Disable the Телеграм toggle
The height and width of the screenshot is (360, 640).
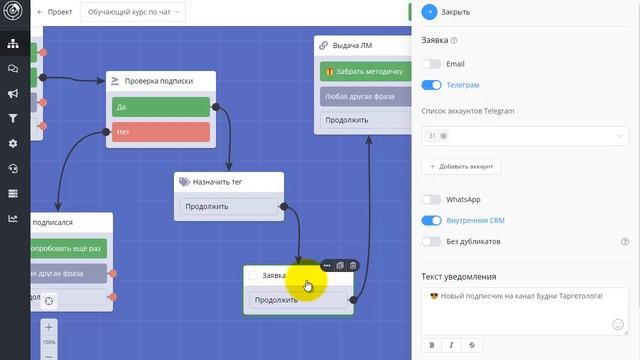click(x=431, y=85)
